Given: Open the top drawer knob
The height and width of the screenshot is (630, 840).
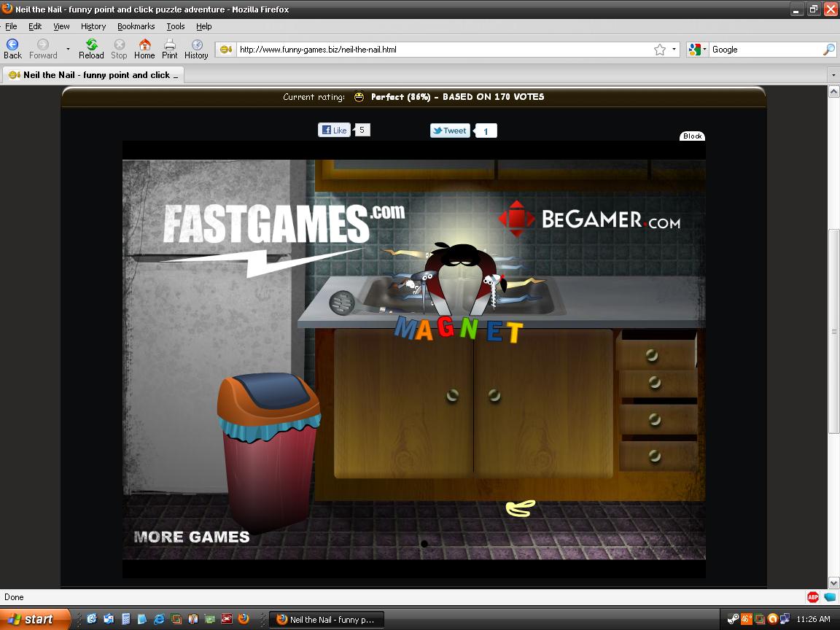Looking at the screenshot, I should coord(651,354).
